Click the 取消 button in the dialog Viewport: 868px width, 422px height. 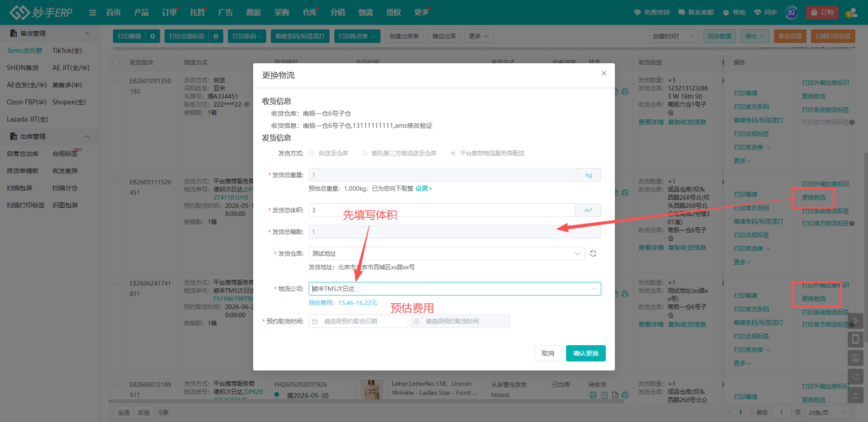coord(548,353)
